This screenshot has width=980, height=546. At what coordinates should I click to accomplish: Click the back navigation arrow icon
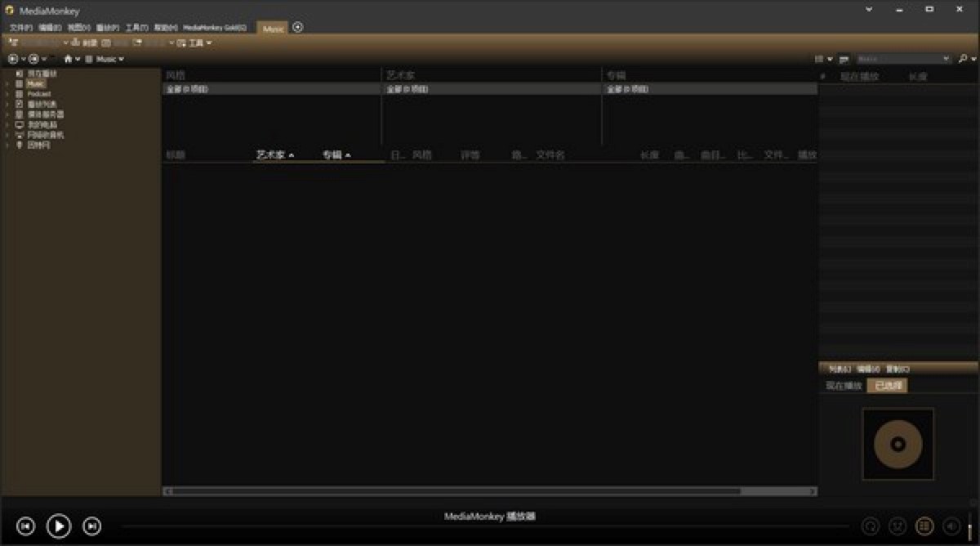(x=13, y=59)
